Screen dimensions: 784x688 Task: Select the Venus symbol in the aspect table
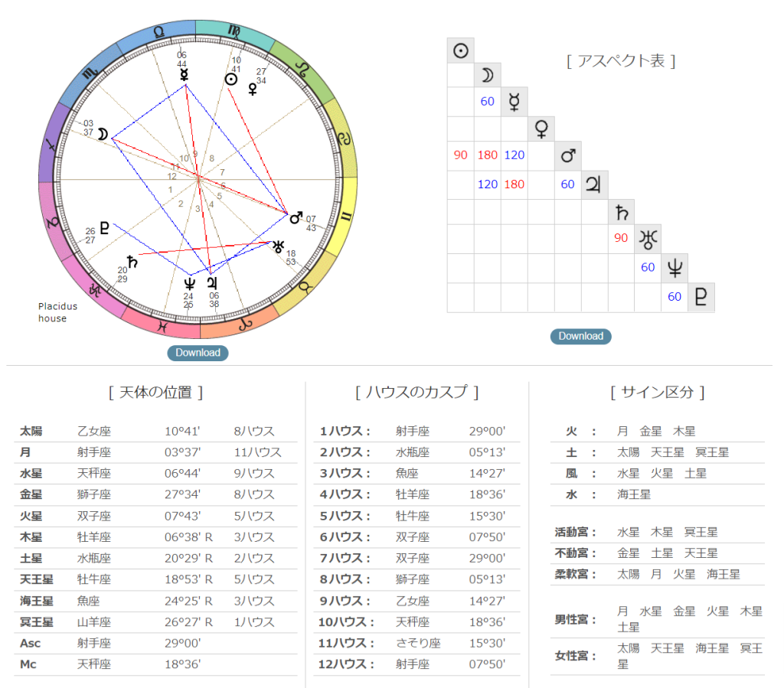pos(541,129)
